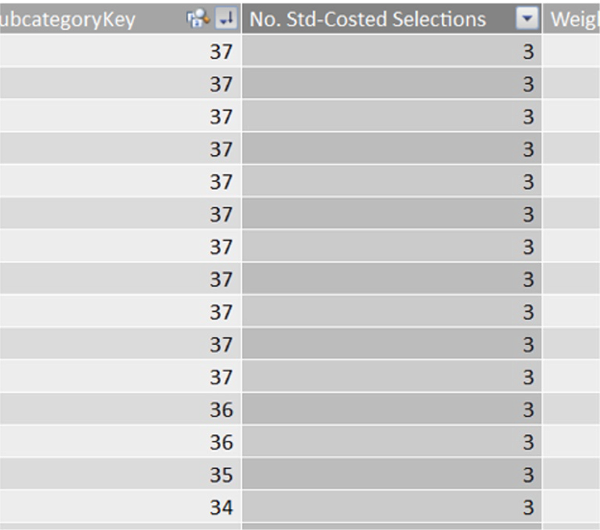Click Std-Costed Selections cell in second 36 row
The height and width of the screenshot is (530, 600).
(x=391, y=442)
